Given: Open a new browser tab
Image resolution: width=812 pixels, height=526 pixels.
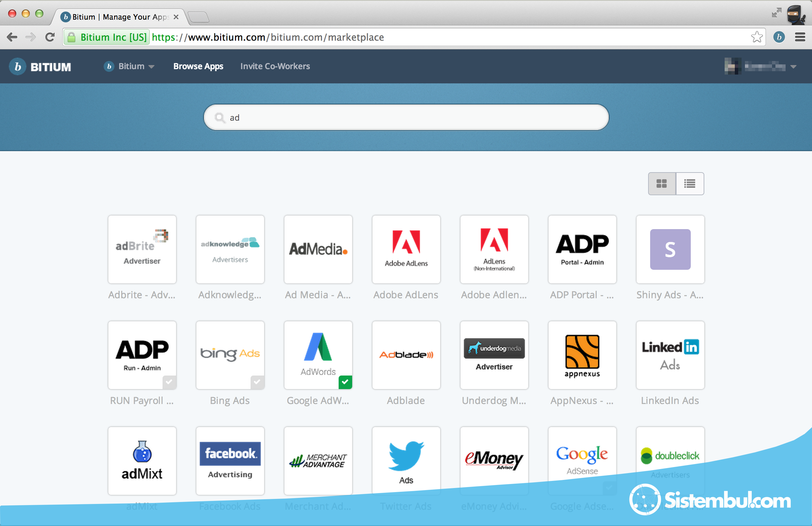Looking at the screenshot, I should coord(198,17).
